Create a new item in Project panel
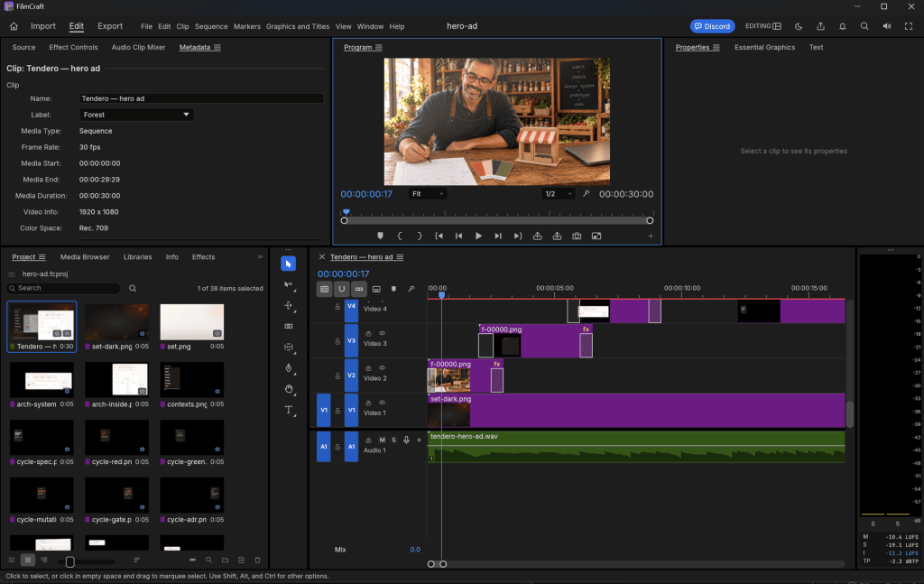This screenshot has height=584, width=924. click(241, 560)
